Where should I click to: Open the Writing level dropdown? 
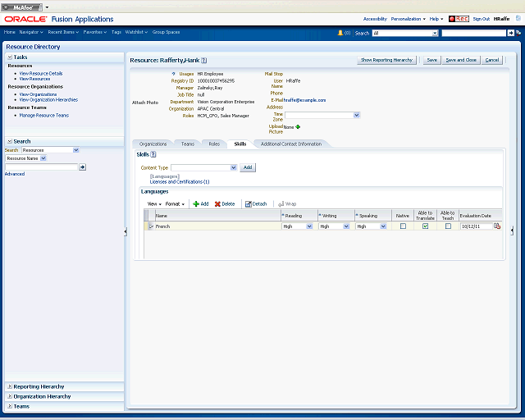pyautogui.click(x=346, y=226)
